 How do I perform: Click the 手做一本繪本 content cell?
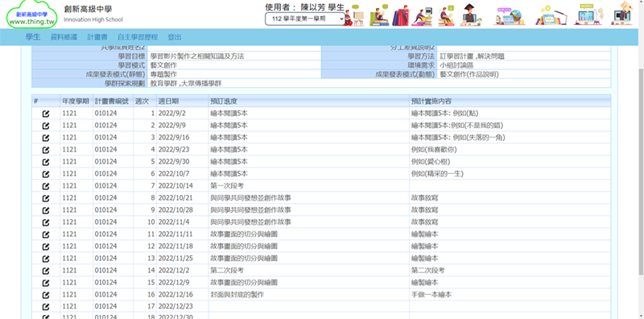[x=510, y=295]
